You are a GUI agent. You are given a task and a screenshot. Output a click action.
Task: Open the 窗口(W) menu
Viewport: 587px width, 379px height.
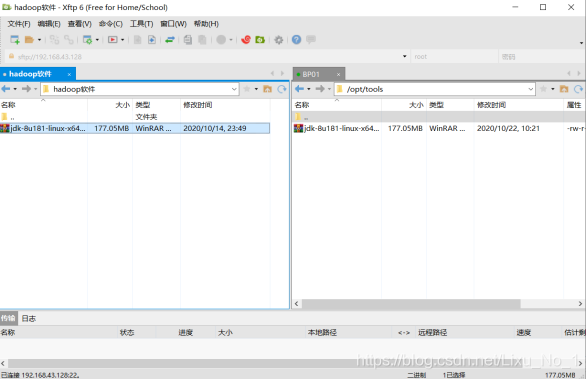click(173, 24)
